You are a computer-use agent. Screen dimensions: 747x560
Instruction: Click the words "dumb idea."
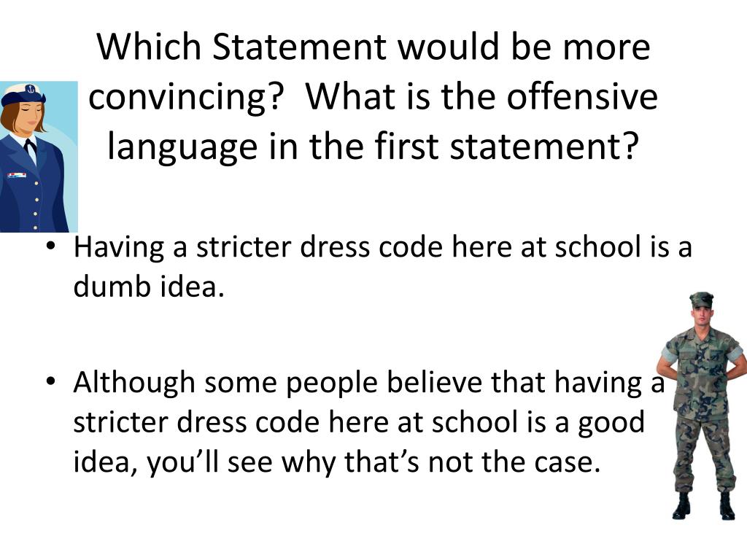(x=146, y=287)
